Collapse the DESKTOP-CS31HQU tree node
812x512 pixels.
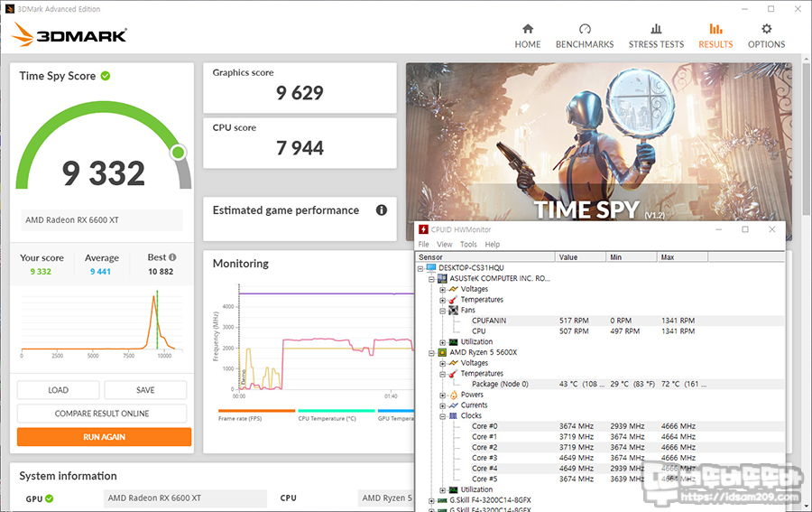tap(420, 268)
